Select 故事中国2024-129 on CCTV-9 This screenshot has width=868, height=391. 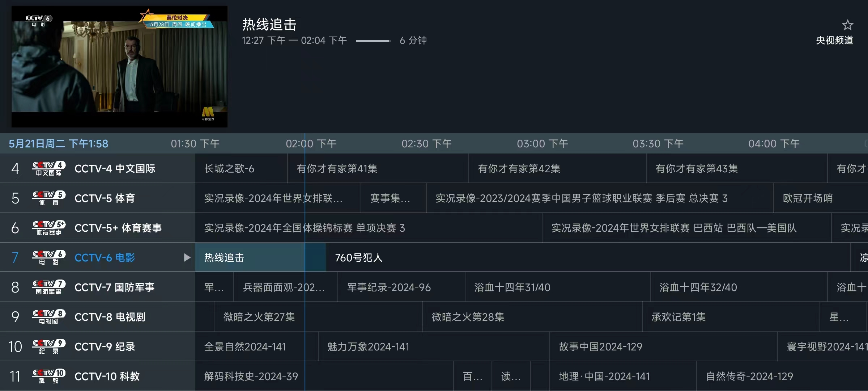click(600, 346)
